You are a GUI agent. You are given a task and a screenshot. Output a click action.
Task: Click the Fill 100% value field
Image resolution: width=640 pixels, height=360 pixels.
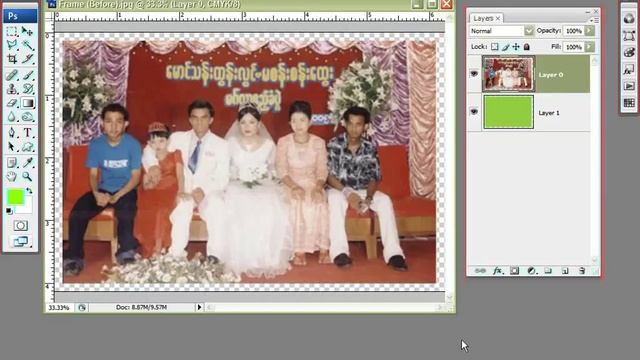pos(574,47)
